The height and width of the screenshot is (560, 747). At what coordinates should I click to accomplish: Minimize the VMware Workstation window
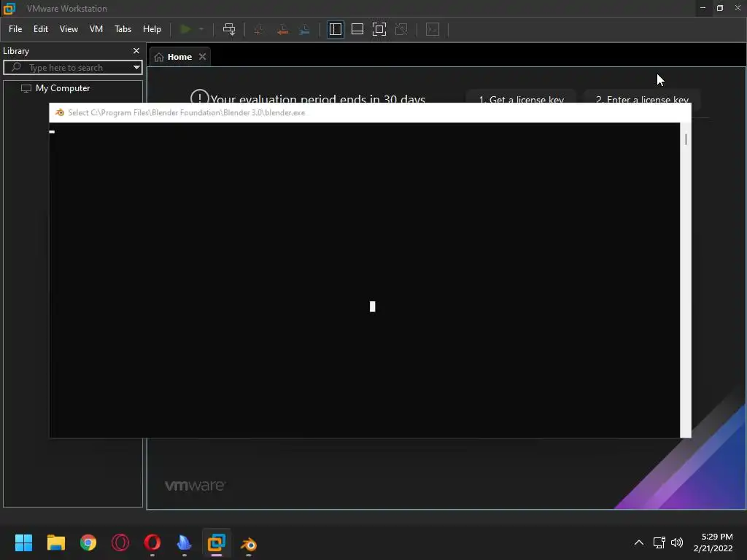click(703, 8)
